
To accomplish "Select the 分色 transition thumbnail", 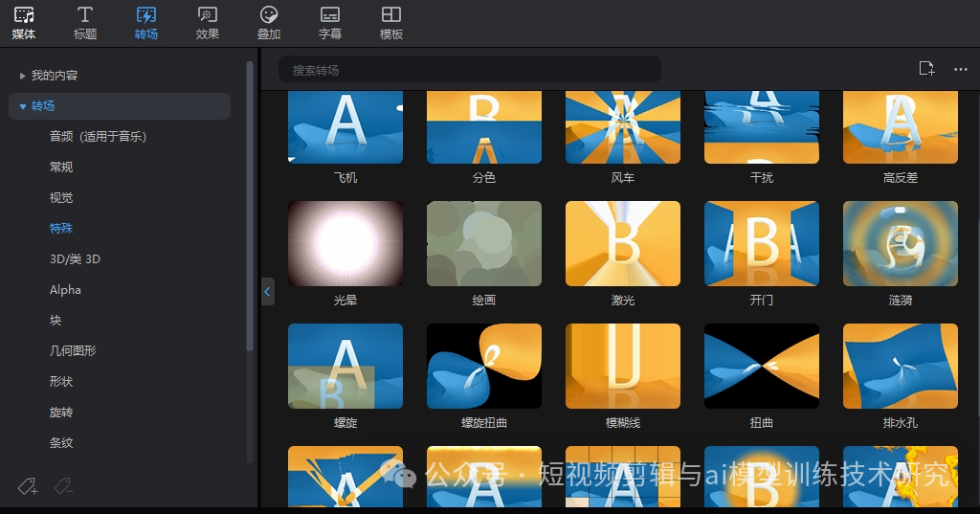I will pos(483,127).
